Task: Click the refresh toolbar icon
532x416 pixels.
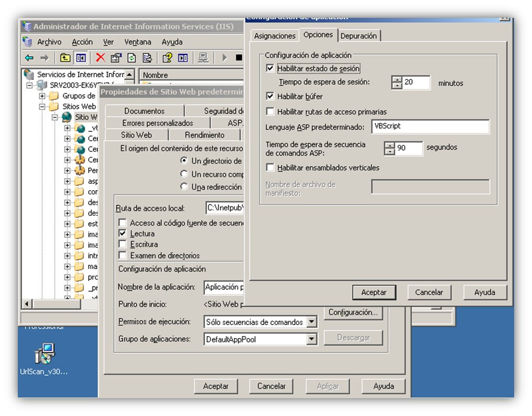Action: [x=132, y=58]
